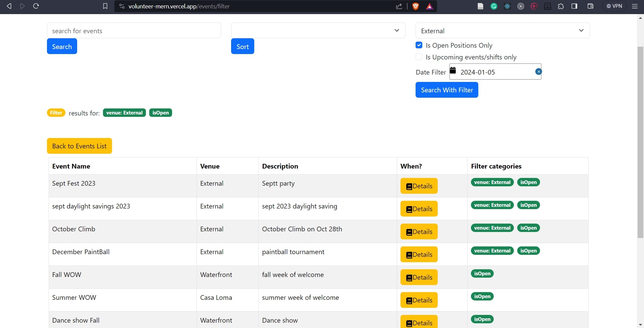Open Details for December PaintBall
The width and height of the screenshot is (644, 328).
419,254
